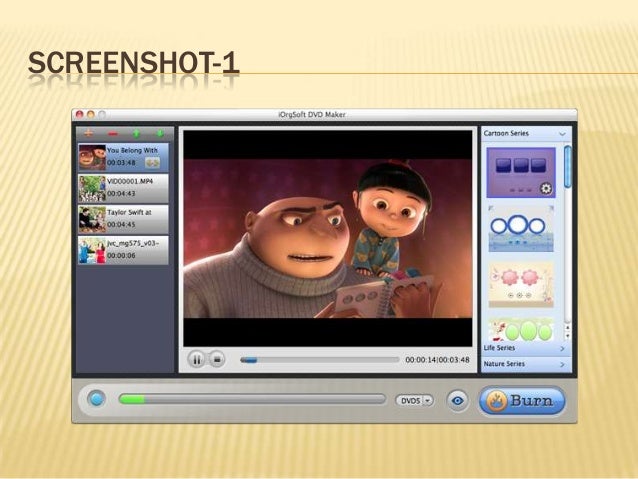Click the orange add video plus icon

pos(89,133)
